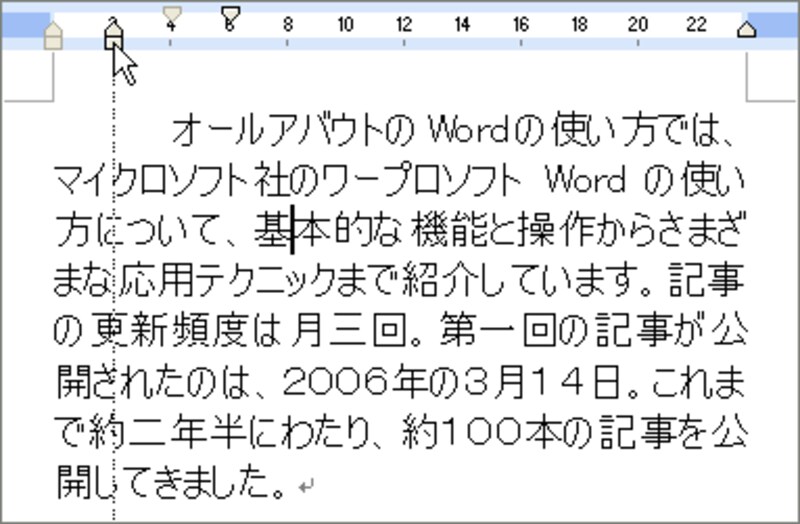The image size is (800, 524).
Task: Click the phrase 機能と操作
Action: 500,231
